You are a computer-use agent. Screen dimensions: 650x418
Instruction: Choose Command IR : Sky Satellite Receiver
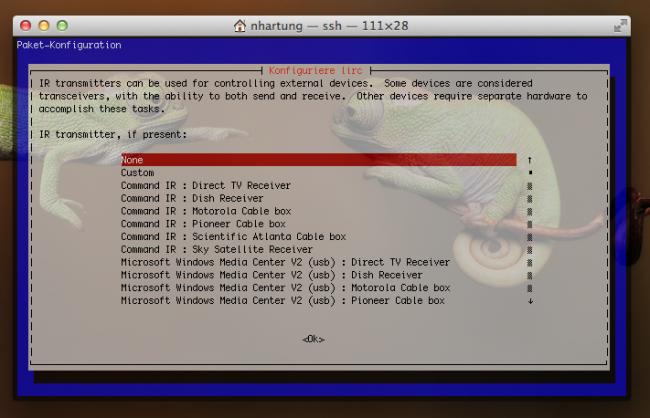point(217,250)
